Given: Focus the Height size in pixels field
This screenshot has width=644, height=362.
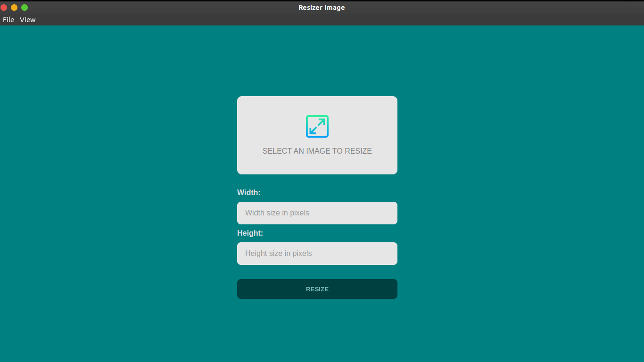Looking at the screenshot, I should click(x=317, y=254).
